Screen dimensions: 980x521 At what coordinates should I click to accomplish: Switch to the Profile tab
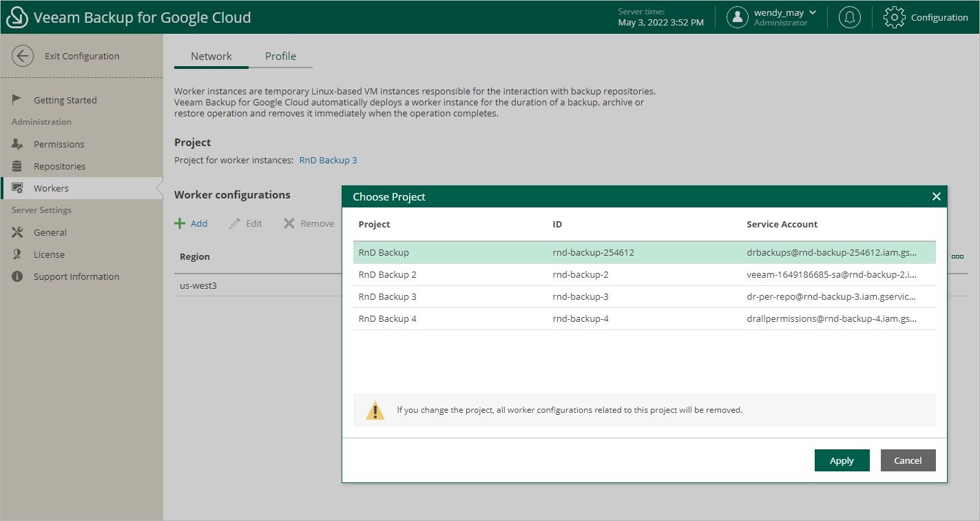(281, 57)
